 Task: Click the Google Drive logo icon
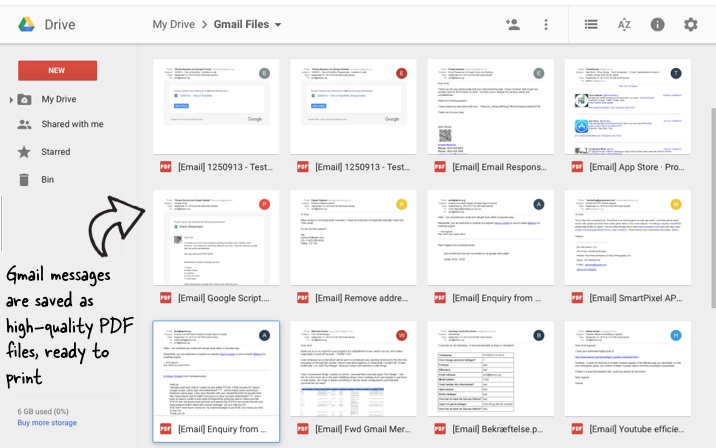pyautogui.click(x=26, y=24)
